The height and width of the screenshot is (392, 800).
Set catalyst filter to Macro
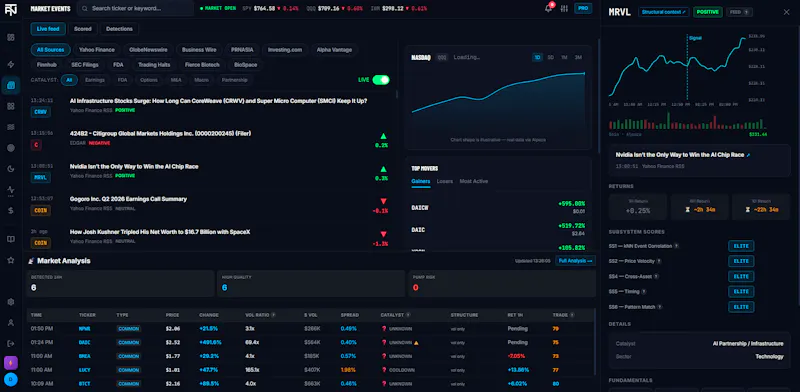[202, 80]
